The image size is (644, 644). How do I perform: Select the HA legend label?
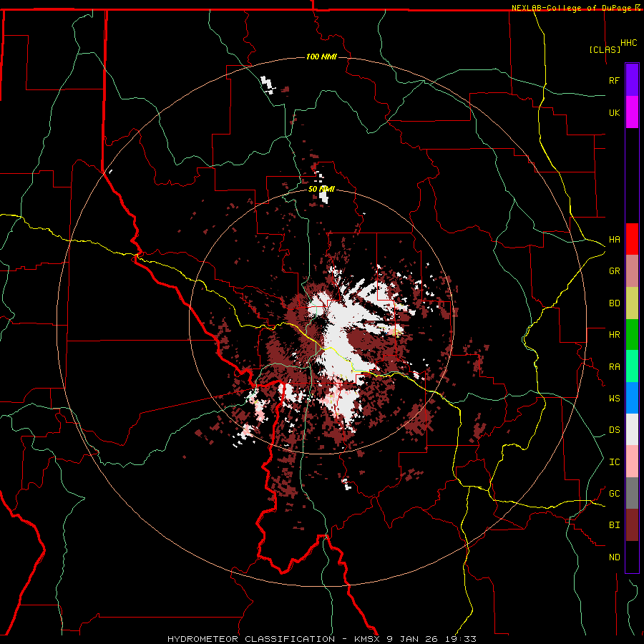click(x=614, y=240)
